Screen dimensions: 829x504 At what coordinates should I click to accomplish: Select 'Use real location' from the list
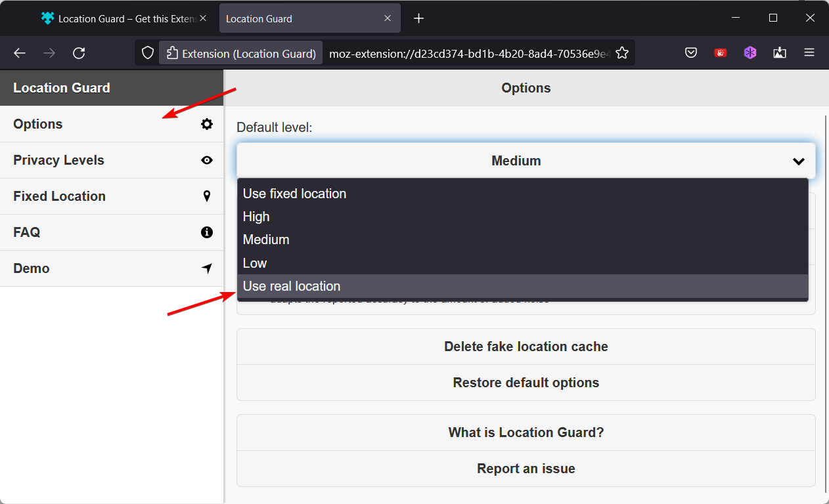pyautogui.click(x=292, y=286)
